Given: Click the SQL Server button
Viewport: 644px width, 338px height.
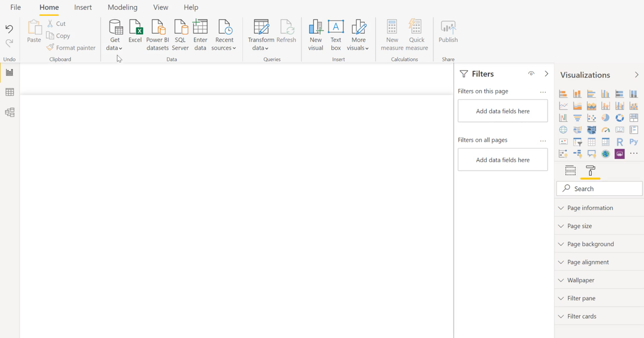Looking at the screenshot, I should click(x=180, y=35).
